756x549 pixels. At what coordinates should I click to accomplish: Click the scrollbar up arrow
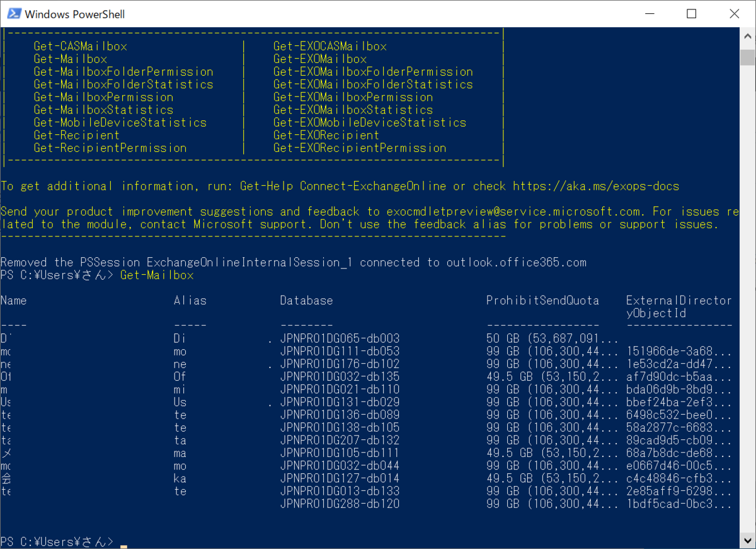tap(747, 35)
